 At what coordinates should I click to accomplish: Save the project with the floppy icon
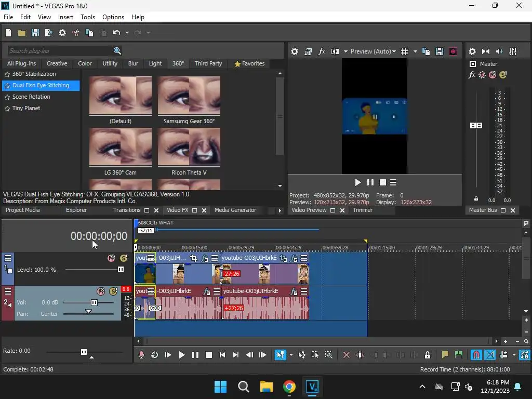pos(35,33)
